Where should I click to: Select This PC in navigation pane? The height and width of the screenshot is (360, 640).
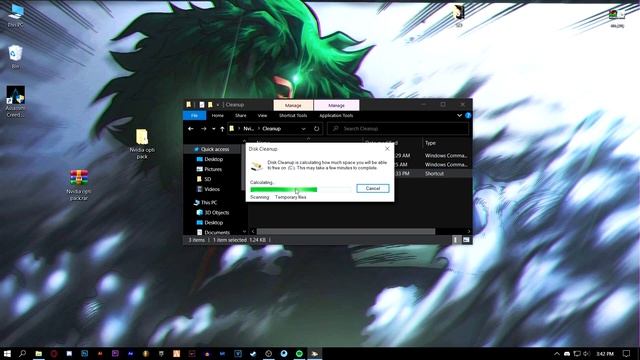point(205,202)
